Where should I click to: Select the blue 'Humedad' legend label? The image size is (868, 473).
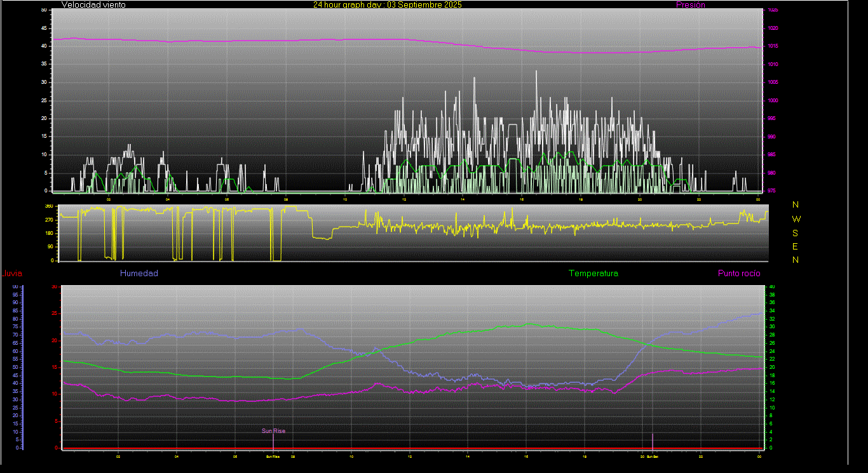click(x=139, y=274)
